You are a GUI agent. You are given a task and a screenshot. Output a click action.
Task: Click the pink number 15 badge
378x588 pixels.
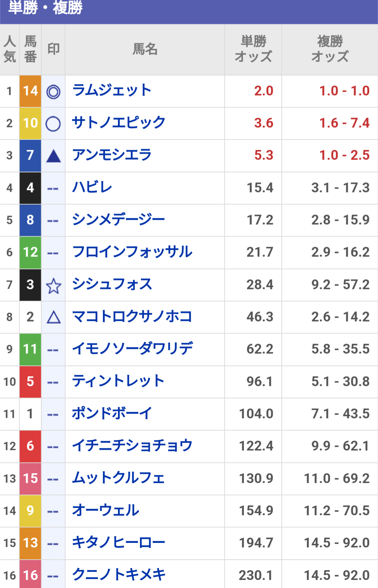click(30, 478)
